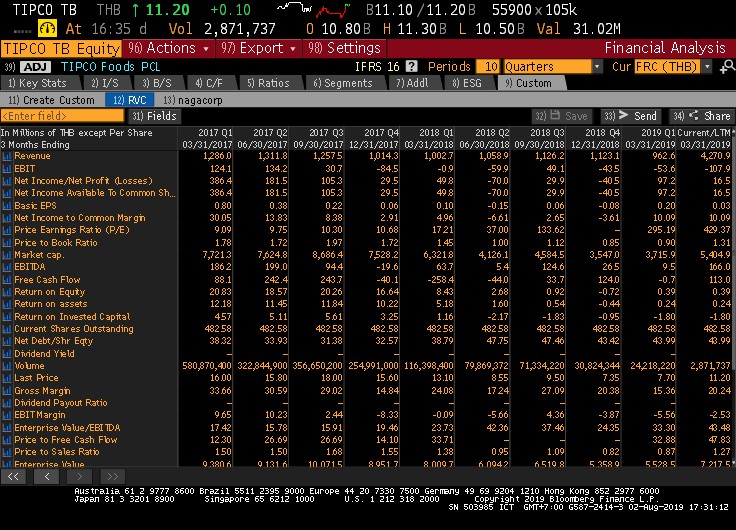Switch to the ESG tab
Screen dimensions: 736x530
(x=467, y=84)
